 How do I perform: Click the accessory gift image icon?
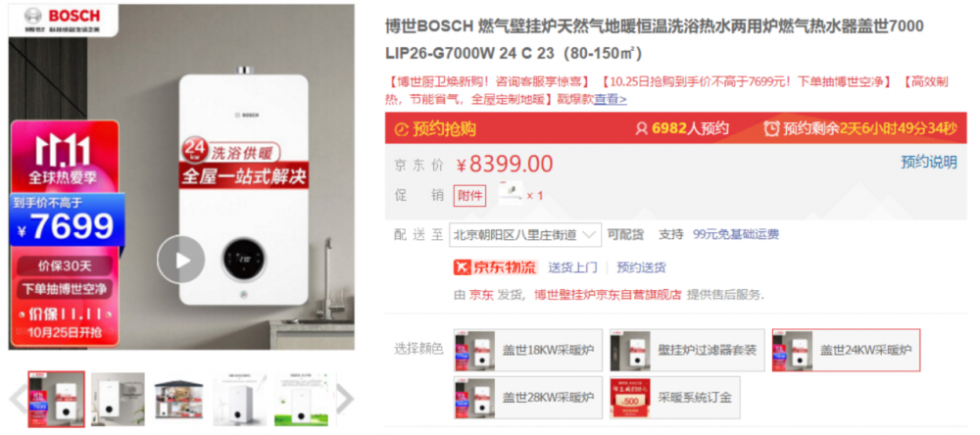511,194
